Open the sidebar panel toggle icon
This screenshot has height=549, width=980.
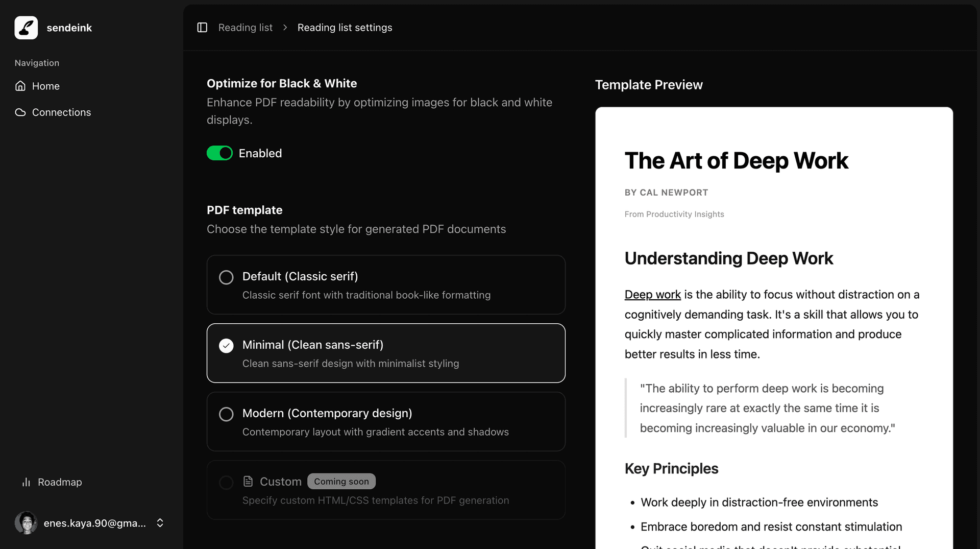[202, 27]
